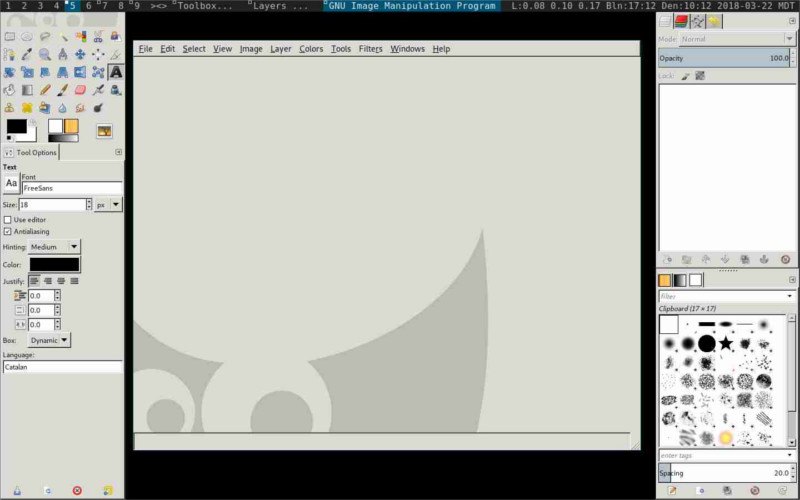Select the Paintbrush tool
The image size is (800, 500).
point(62,90)
